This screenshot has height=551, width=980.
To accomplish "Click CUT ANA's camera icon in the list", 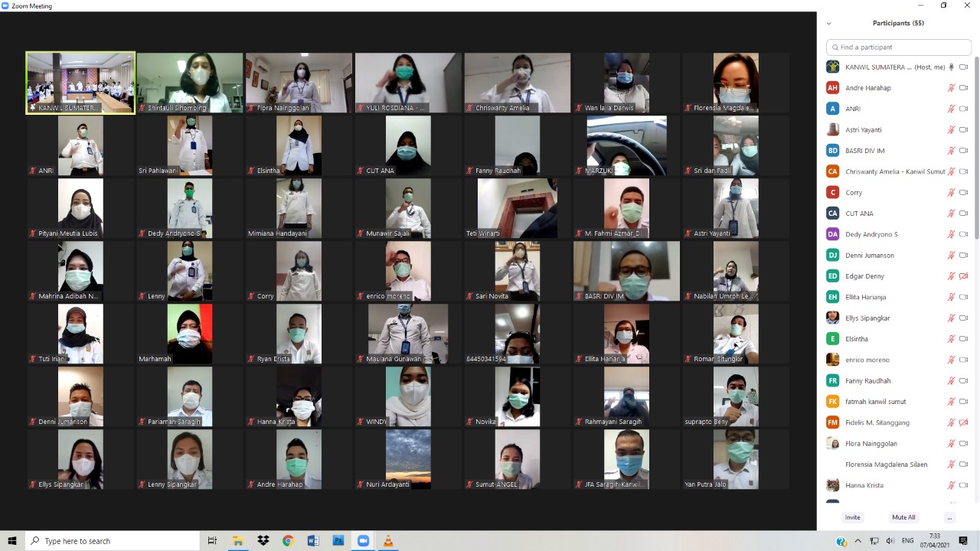I will 964,214.
